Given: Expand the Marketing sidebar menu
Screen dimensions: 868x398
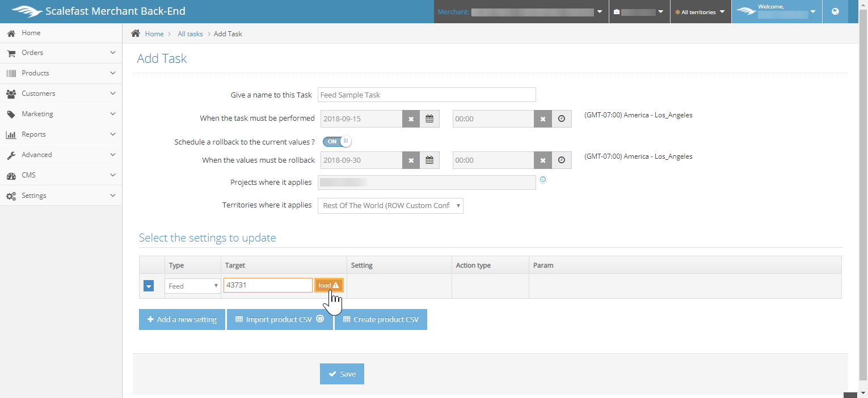Looking at the screenshot, I should coord(61,114).
